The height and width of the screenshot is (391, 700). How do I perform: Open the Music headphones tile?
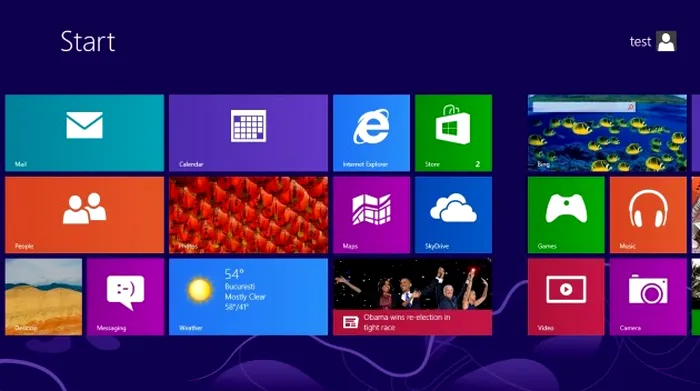tap(648, 215)
